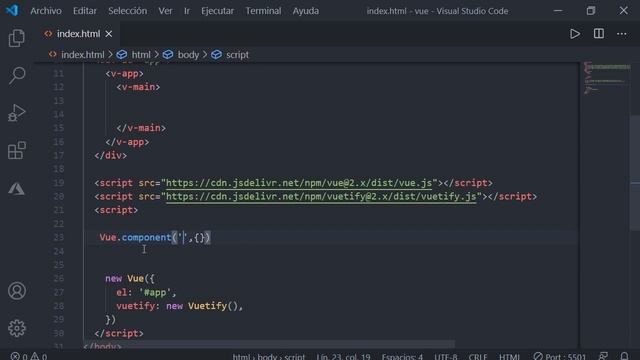Viewport: 640px width, 360px height.
Task: Click the closing </v-main> tag
Action: point(141,128)
